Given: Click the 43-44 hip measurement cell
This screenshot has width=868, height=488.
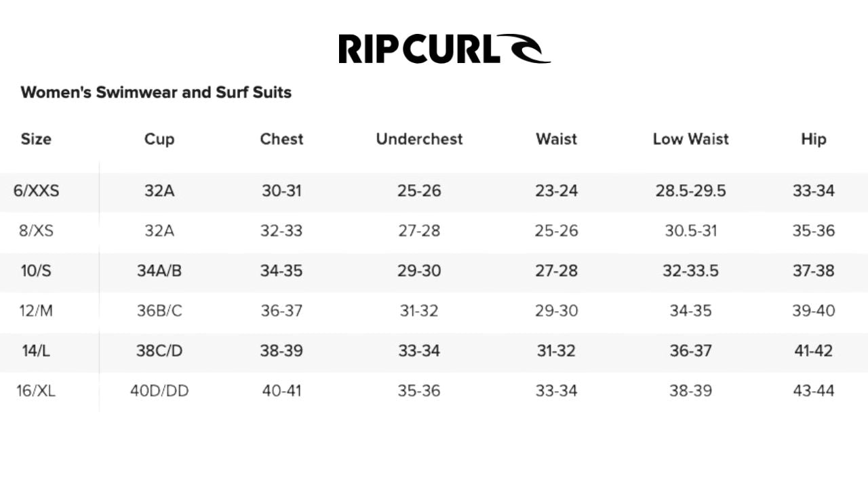Looking at the screenshot, I should 813,391.
